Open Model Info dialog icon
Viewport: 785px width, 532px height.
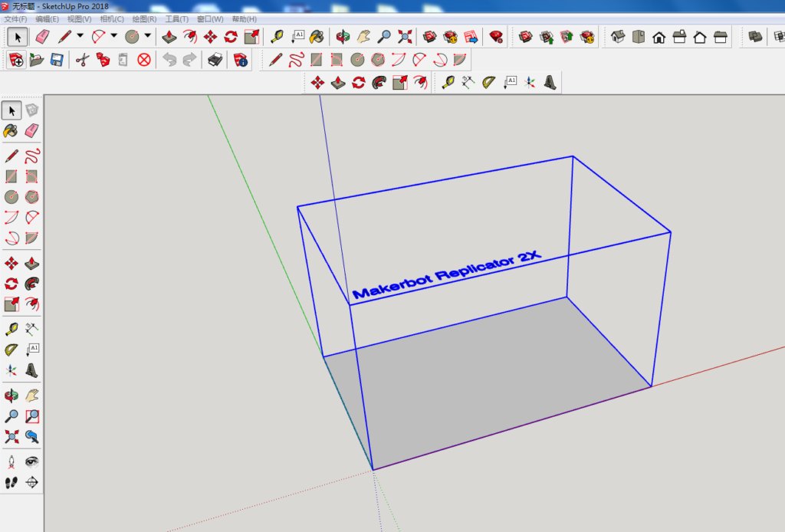[x=241, y=60]
